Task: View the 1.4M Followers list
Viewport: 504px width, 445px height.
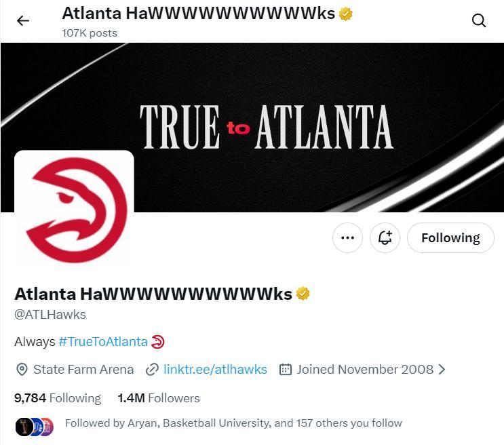Action: pos(159,398)
